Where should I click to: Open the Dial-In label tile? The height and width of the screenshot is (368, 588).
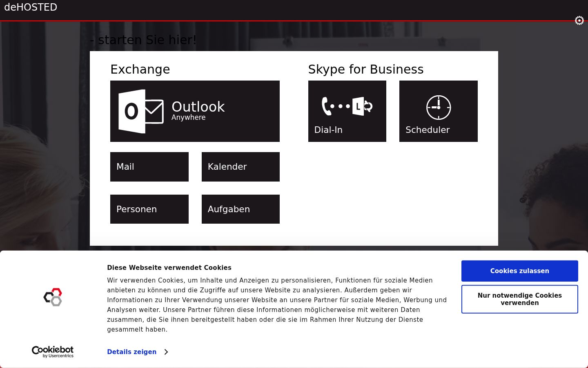[x=347, y=111]
